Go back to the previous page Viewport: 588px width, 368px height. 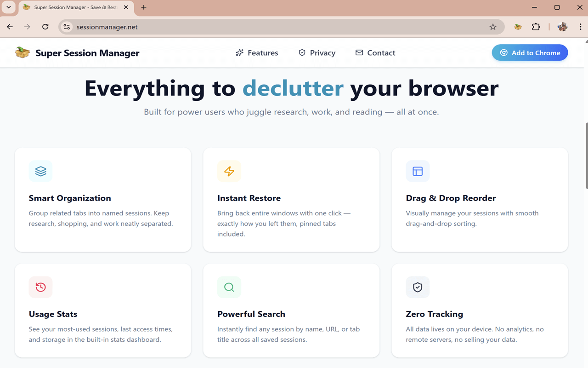click(10, 27)
